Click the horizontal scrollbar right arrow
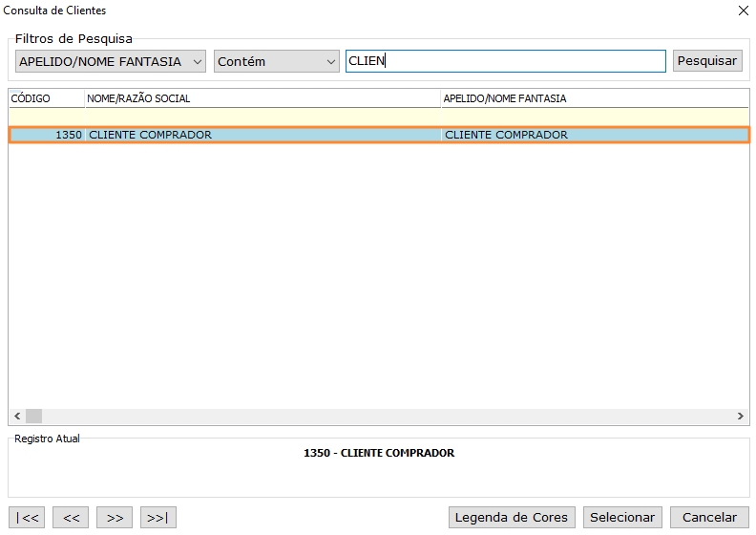 click(741, 417)
